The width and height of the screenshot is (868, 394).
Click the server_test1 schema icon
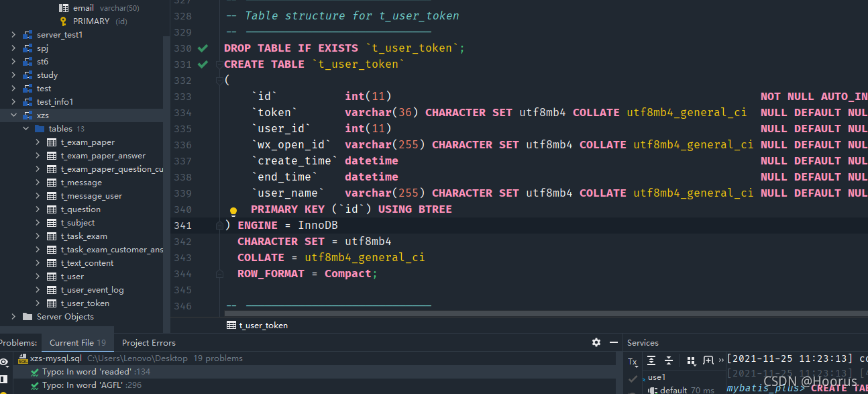tap(28, 34)
